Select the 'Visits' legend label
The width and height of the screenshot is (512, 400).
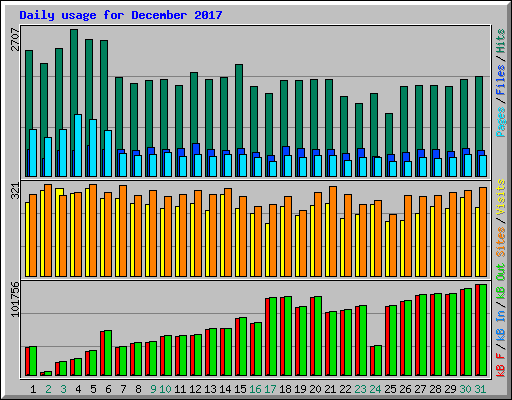tap(501, 197)
